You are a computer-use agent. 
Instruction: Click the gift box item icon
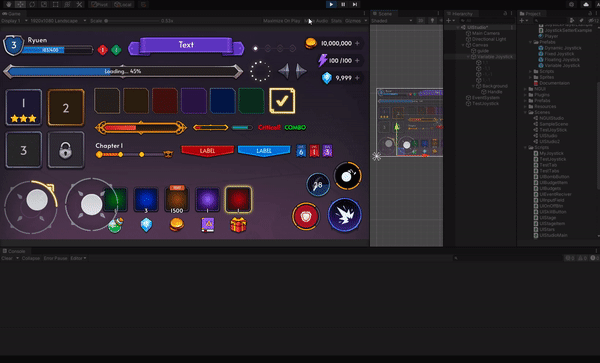click(x=238, y=225)
